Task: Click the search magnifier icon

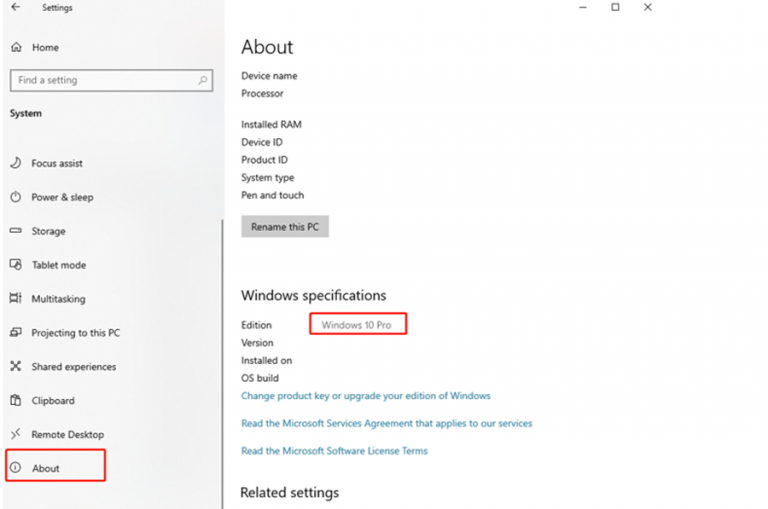Action: click(x=203, y=80)
